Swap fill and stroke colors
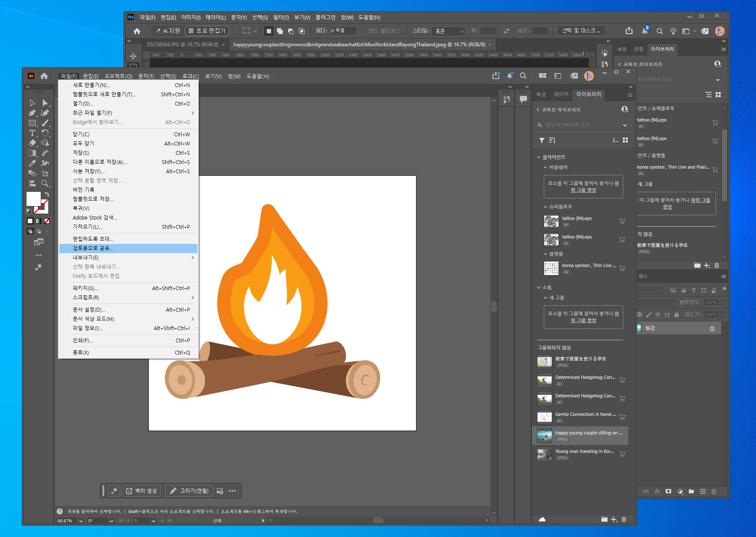The height and width of the screenshot is (537, 756). click(47, 194)
